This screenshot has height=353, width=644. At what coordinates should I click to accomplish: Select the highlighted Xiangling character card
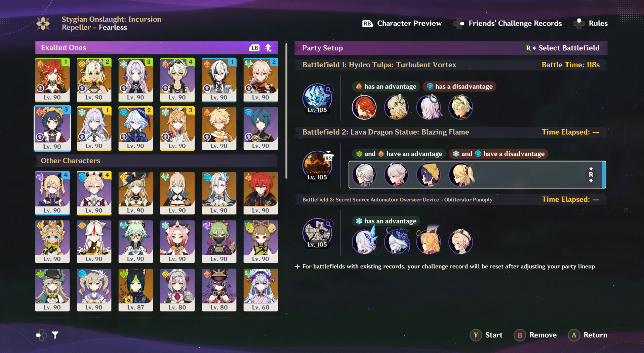[52, 129]
